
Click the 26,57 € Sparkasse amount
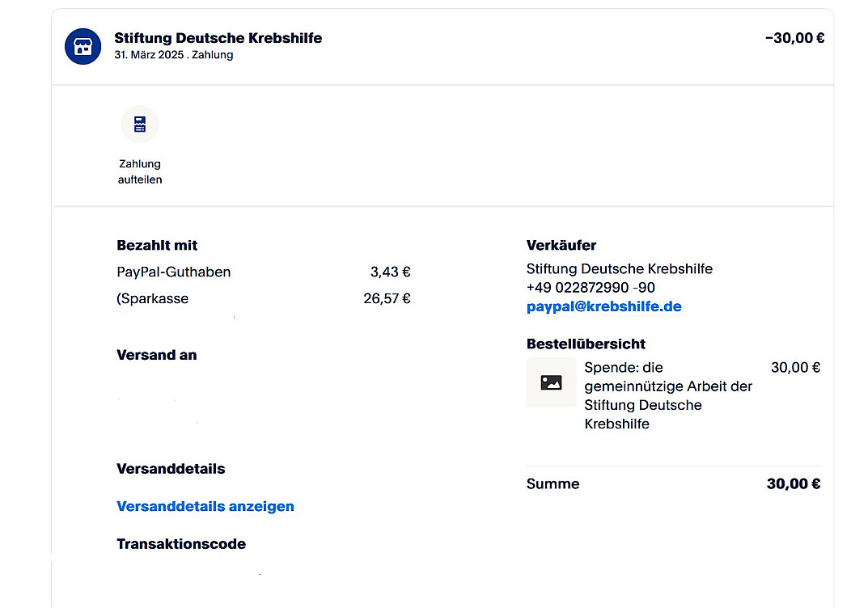point(387,298)
